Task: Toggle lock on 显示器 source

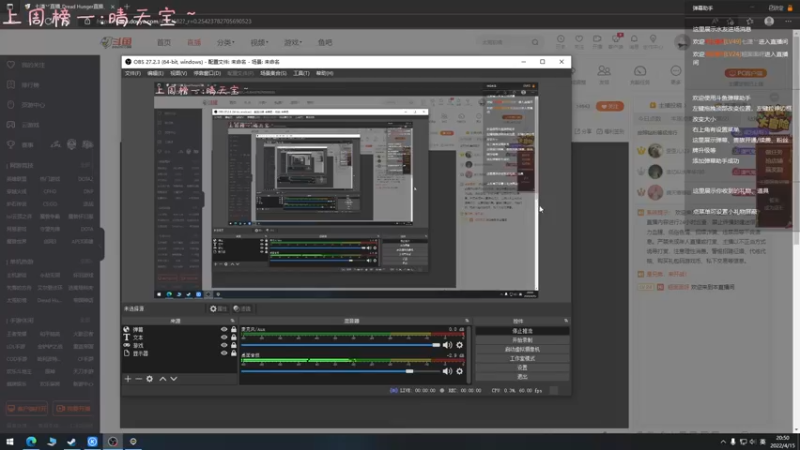Action: (234, 353)
